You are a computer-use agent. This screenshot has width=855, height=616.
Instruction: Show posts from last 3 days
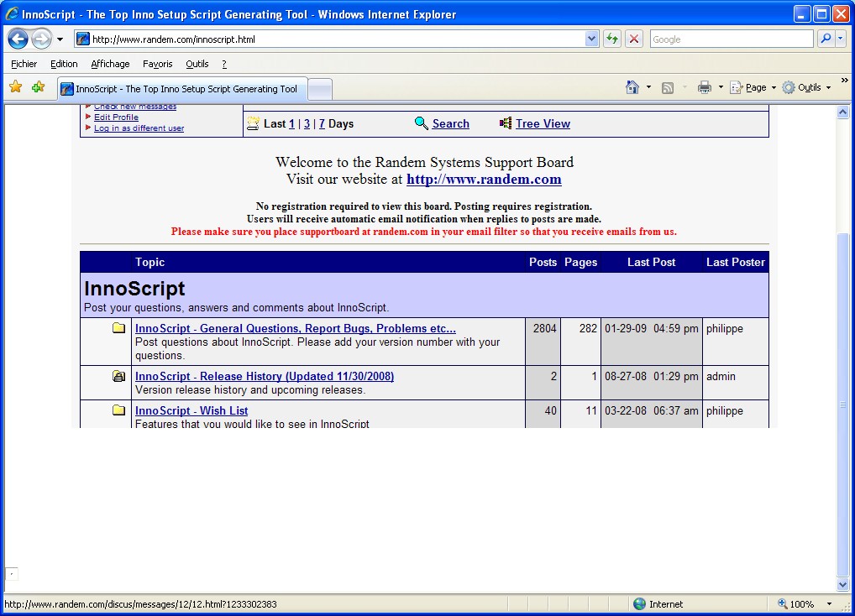[307, 123]
